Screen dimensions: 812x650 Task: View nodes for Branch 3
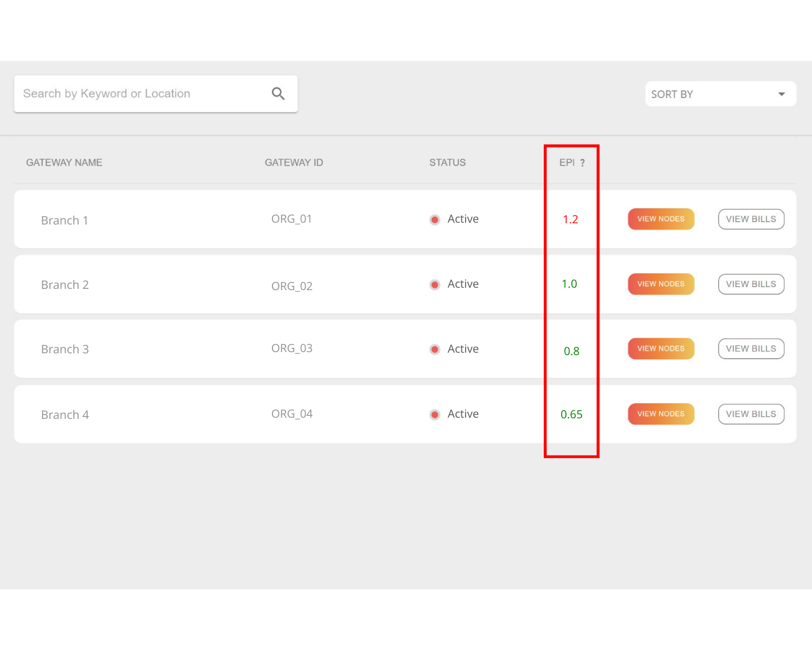[x=660, y=348]
